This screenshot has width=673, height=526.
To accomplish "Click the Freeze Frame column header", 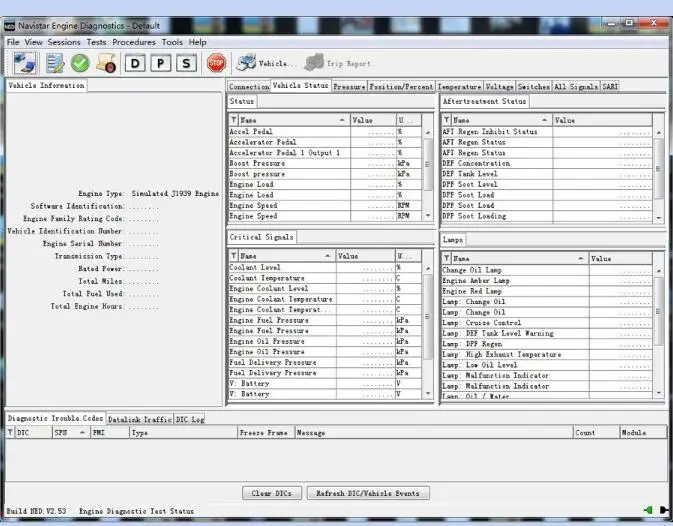I will tap(266, 432).
